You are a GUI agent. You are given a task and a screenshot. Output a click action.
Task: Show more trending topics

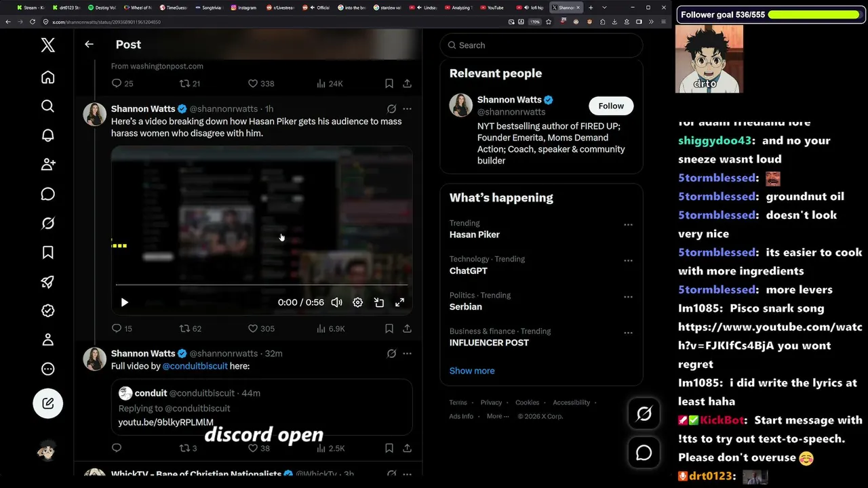tap(472, 371)
